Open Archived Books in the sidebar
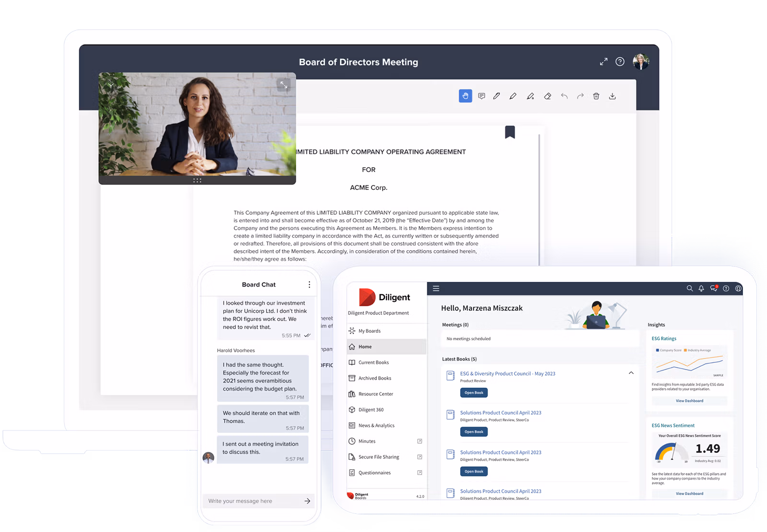 pyautogui.click(x=386, y=378)
